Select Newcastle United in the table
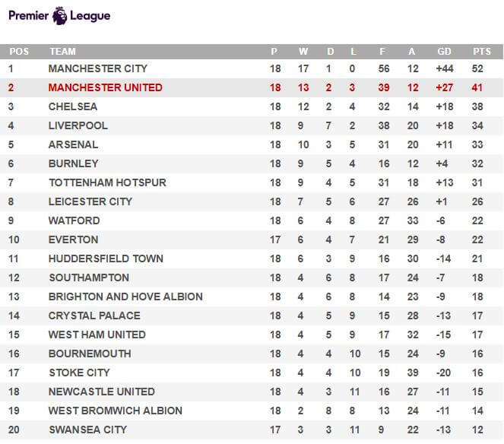Image resolution: width=504 pixels, height=444 pixels. tap(102, 392)
